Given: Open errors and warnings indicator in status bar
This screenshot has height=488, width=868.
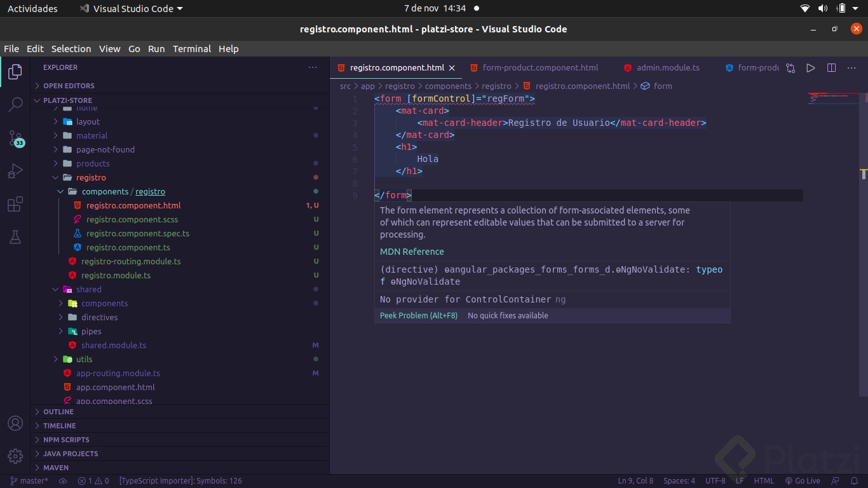Looking at the screenshot, I should 93,481.
